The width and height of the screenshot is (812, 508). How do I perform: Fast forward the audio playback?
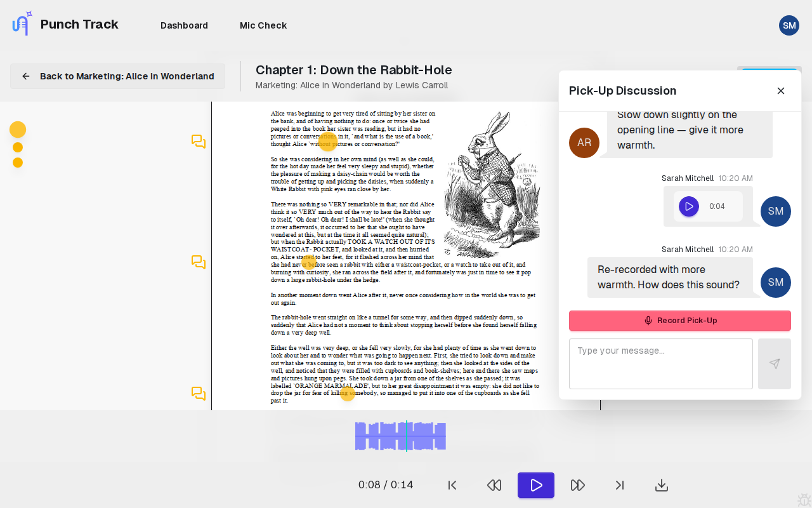pos(578,485)
